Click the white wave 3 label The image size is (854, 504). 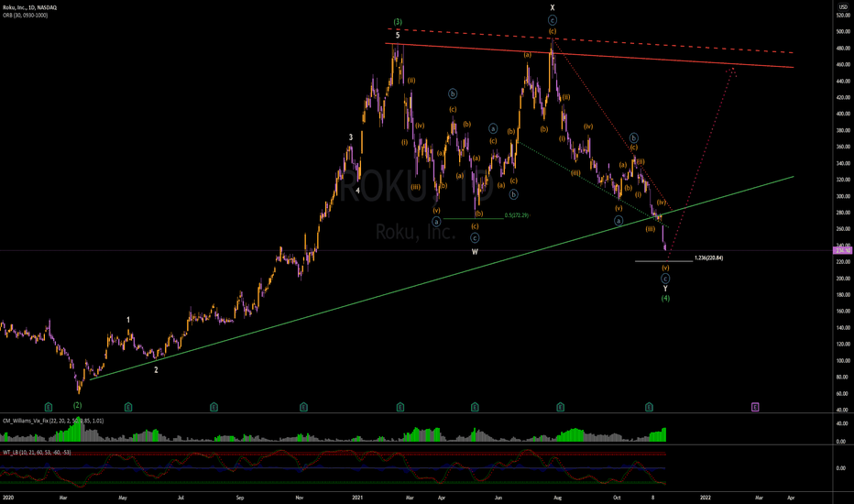(x=351, y=137)
